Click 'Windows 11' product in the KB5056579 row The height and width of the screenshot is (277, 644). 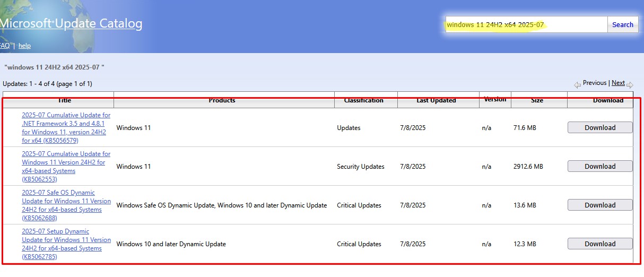pyautogui.click(x=133, y=128)
